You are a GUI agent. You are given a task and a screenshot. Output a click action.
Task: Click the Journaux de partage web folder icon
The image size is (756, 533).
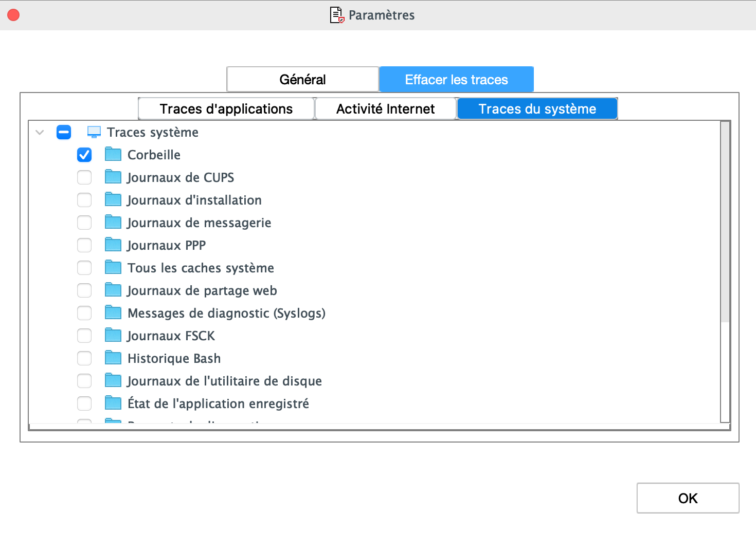[x=113, y=290]
